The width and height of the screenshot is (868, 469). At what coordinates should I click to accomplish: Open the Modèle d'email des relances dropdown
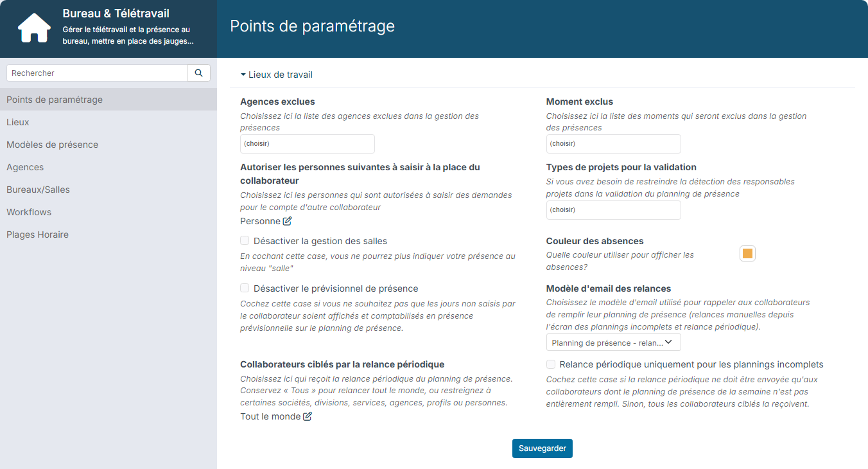(614, 342)
